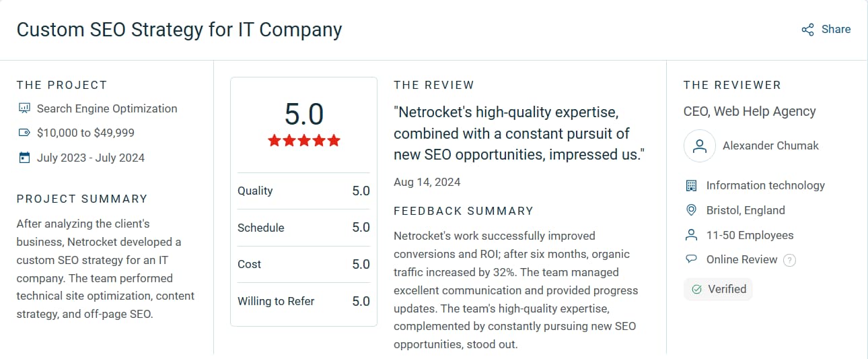Click the Online Review speech bubble icon
This screenshot has width=868, height=359.
691,259
